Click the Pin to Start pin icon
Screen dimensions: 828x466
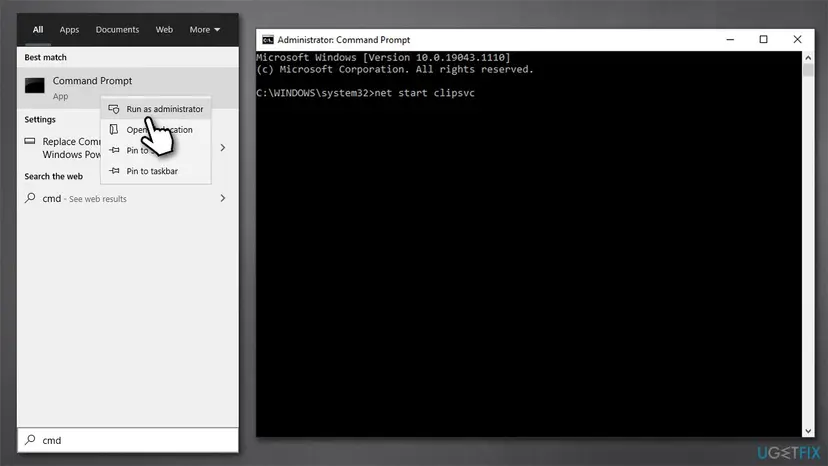pos(114,150)
